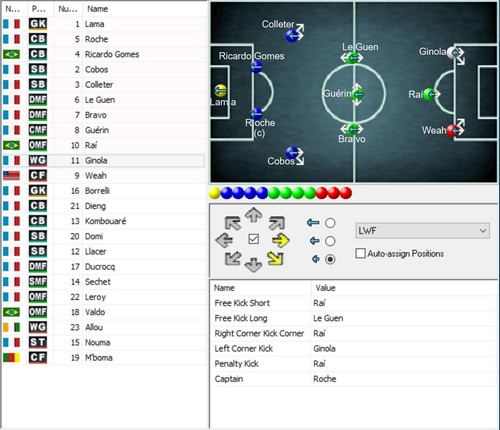Select the Penalty Kick row
The height and width of the screenshot is (430, 500).
pos(354,364)
